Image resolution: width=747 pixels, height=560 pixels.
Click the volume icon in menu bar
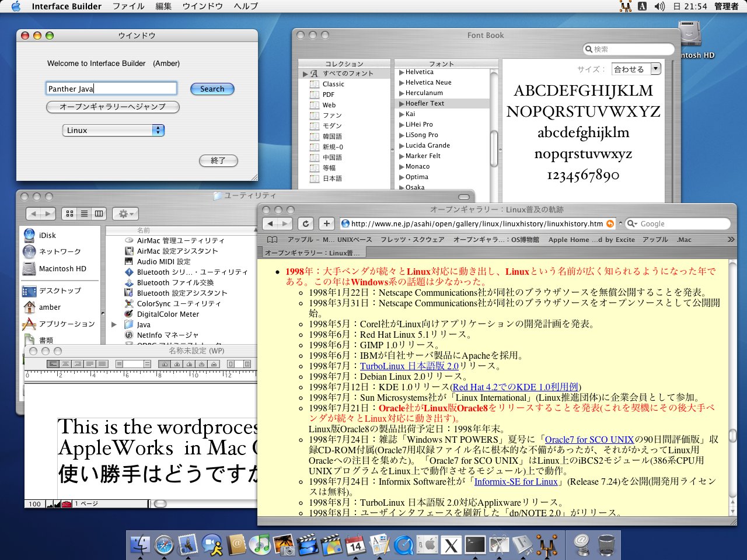pyautogui.click(x=659, y=6)
